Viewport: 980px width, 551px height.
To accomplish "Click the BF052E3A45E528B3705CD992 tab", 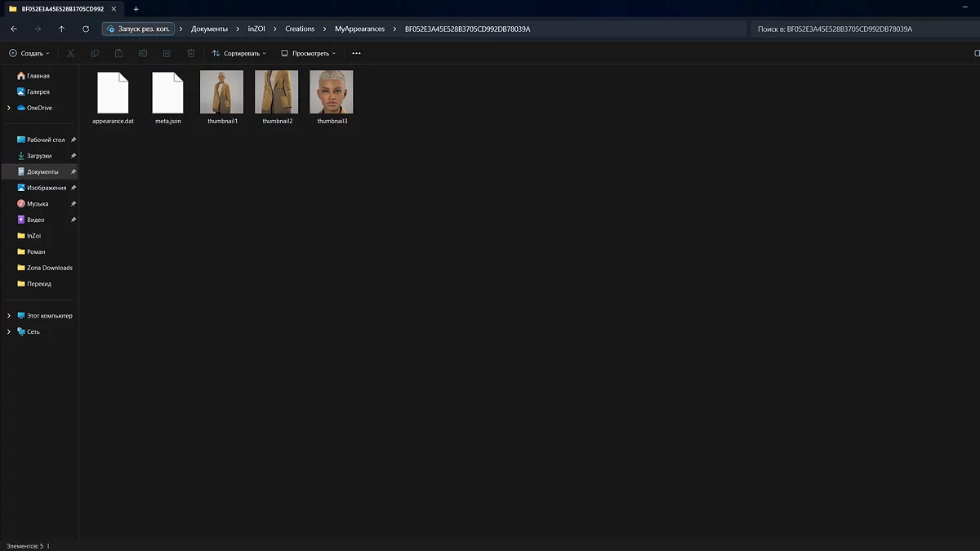I will 63,9.
